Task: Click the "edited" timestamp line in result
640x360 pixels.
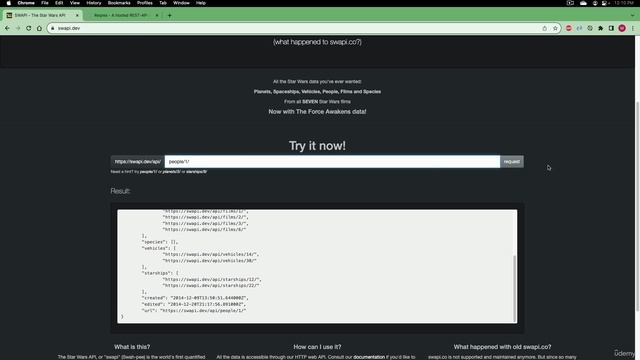Action: [x=194, y=304]
